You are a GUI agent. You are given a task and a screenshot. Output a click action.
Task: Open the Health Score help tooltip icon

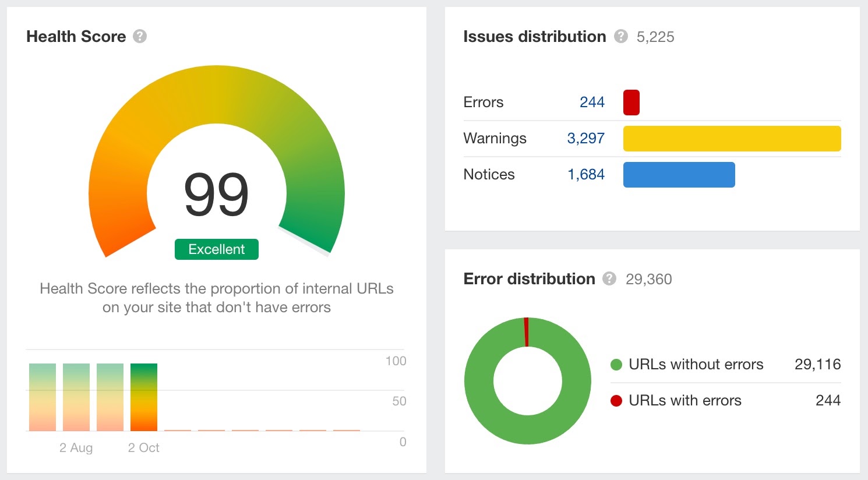(x=139, y=36)
